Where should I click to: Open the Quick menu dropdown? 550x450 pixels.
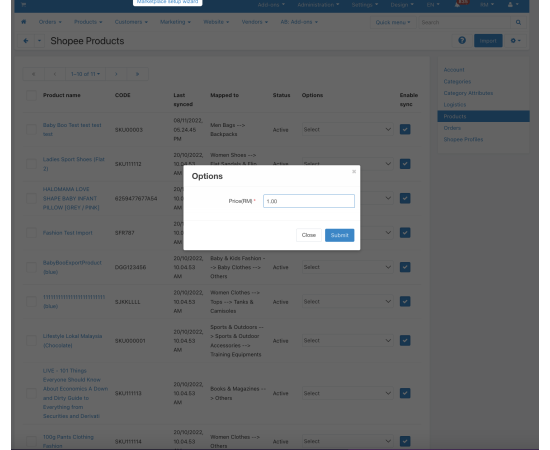[x=393, y=22]
